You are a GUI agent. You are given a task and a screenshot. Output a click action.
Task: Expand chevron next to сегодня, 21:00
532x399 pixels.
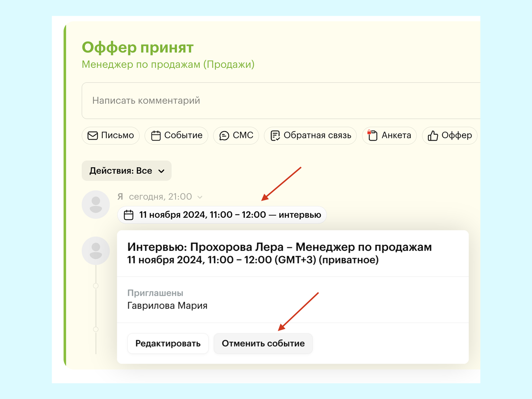200,197
